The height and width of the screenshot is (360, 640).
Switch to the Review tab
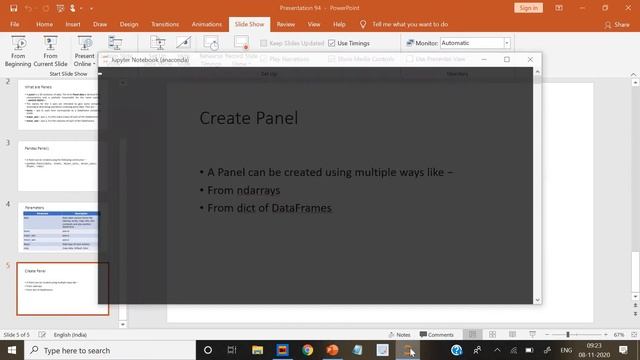click(x=286, y=24)
